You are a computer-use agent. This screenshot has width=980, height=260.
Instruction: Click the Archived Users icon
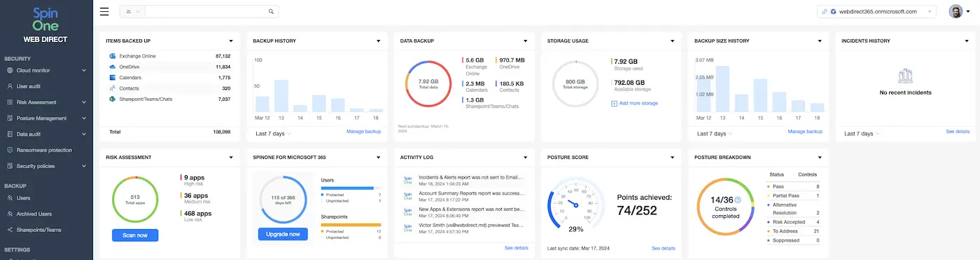click(10, 214)
